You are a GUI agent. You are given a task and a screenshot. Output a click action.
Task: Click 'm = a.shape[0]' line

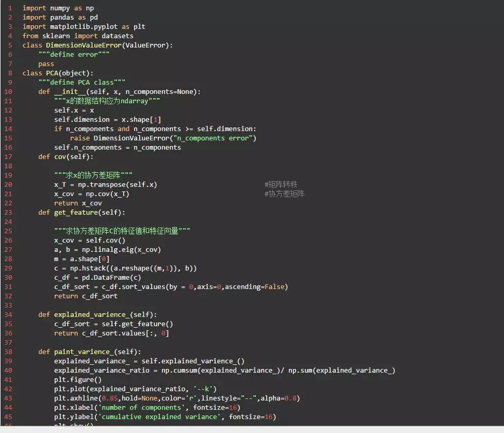coord(82,260)
